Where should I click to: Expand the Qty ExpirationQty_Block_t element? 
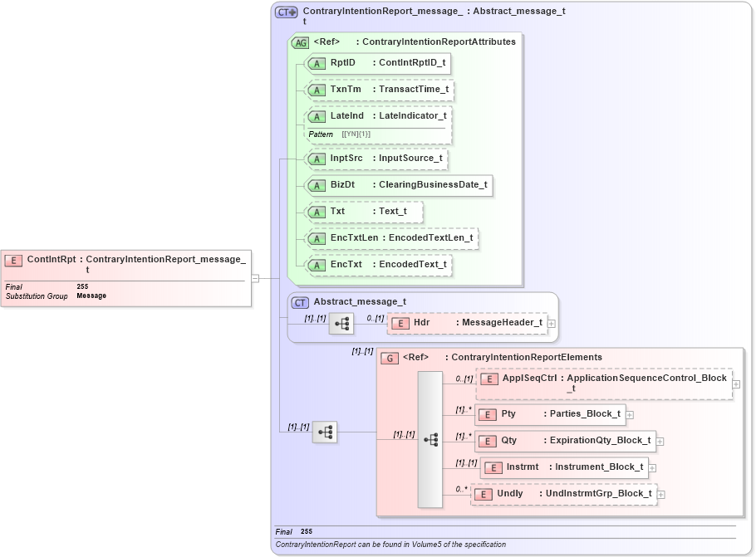pos(660,441)
